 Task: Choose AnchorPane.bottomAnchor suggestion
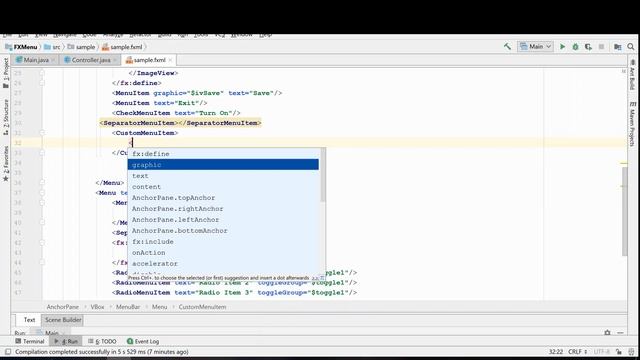[x=223, y=231]
